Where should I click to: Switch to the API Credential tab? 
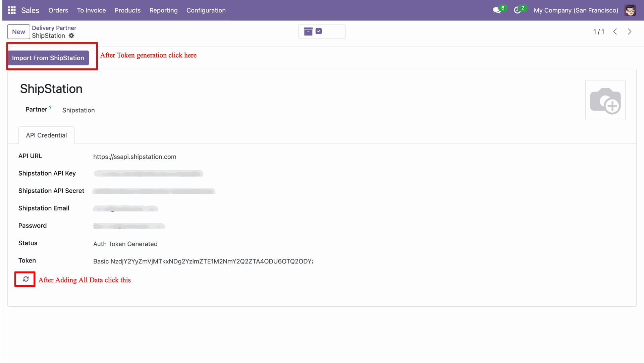tap(46, 135)
